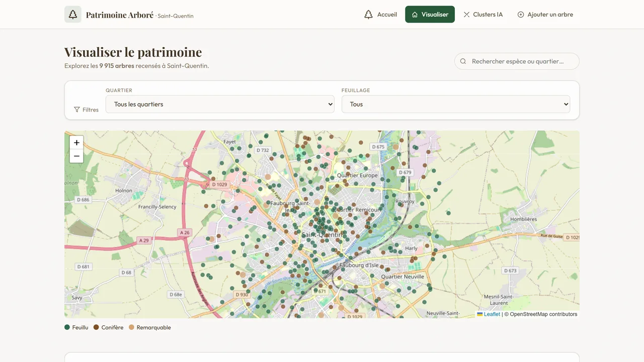The image size is (644, 362).
Task: Click the D 1029 road badge near Holnon
Action: coord(220,185)
